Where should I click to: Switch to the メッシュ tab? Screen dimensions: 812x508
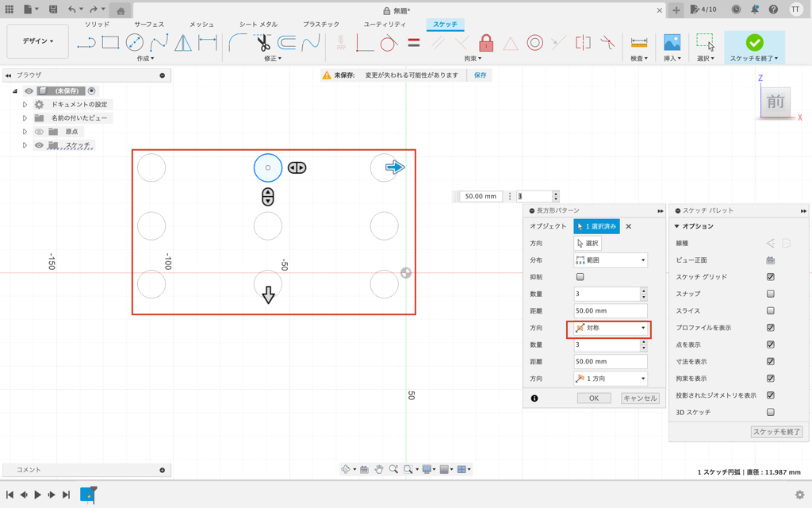click(201, 25)
